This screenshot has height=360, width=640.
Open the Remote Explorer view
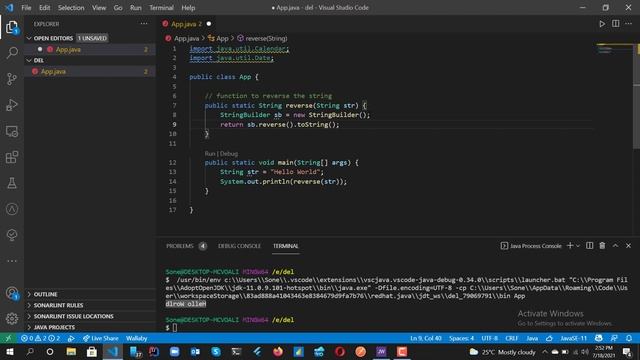click(12, 131)
